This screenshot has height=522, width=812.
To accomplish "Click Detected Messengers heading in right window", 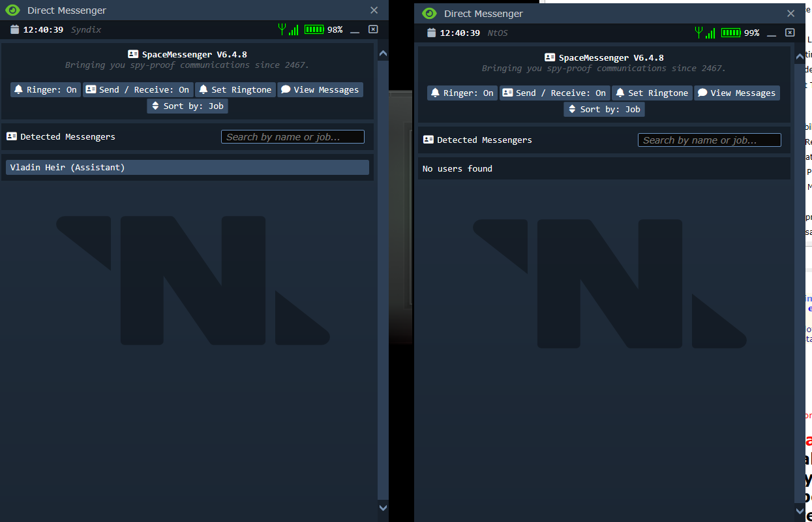I will pos(485,140).
